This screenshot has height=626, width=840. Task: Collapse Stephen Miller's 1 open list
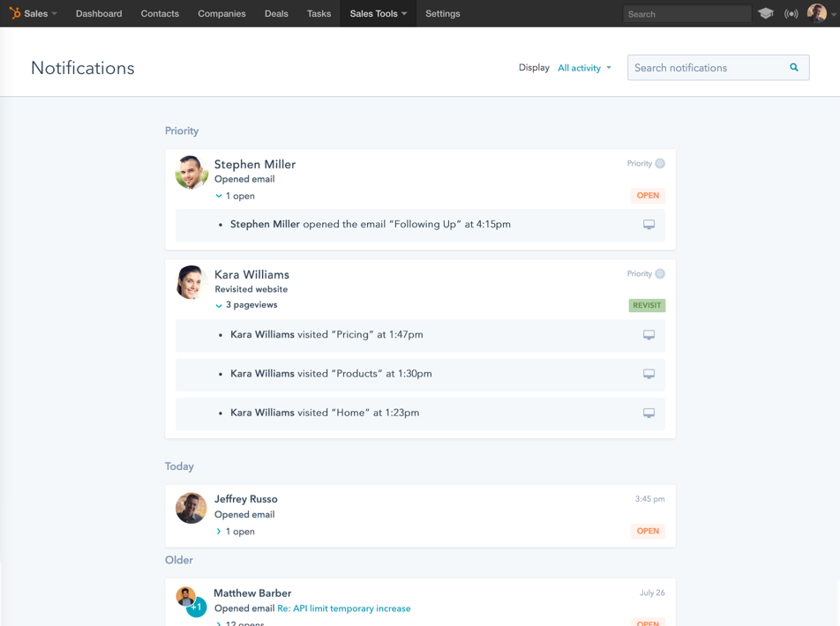[220, 196]
